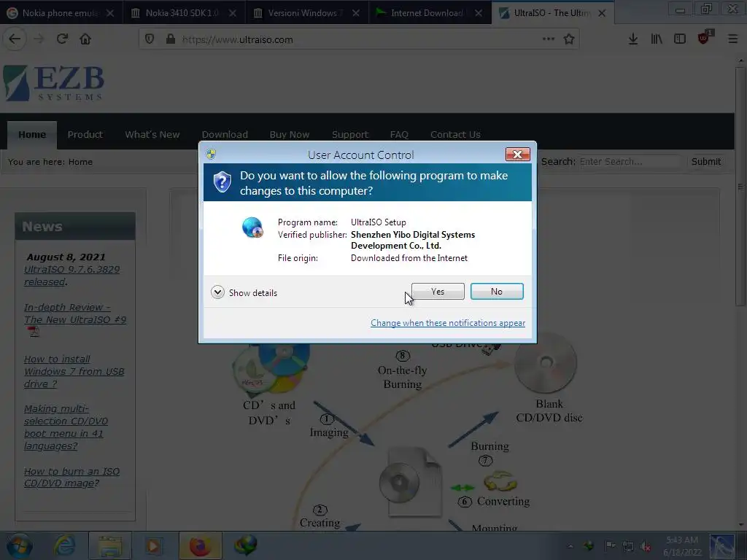Viewport: 747px width, 560px height.
Task: Open the Firefox Library icon
Action: point(657,39)
